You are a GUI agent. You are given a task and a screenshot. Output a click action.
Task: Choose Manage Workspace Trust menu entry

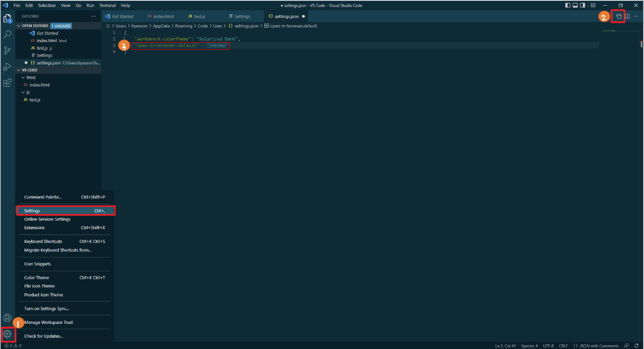click(65, 322)
